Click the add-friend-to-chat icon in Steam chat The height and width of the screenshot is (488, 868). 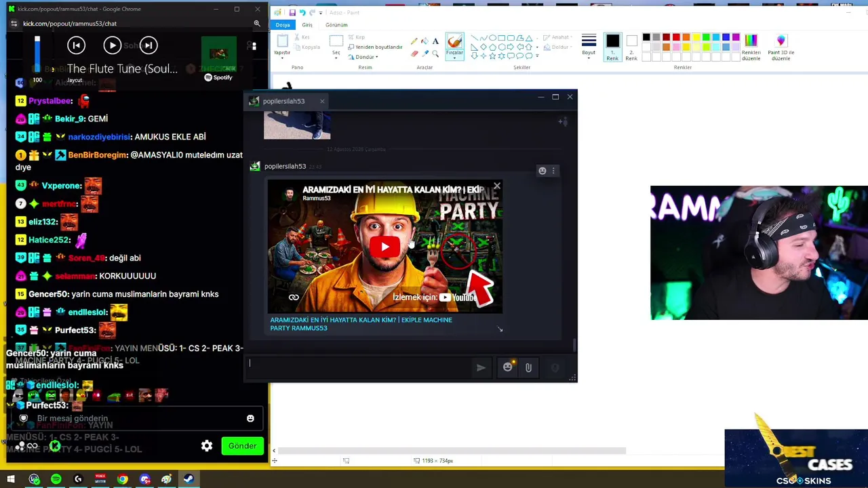pyautogui.click(x=562, y=122)
